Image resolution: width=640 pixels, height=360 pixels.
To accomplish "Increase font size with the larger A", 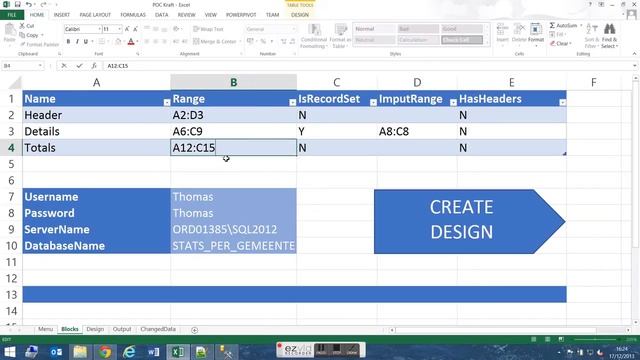I will (x=127, y=29).
